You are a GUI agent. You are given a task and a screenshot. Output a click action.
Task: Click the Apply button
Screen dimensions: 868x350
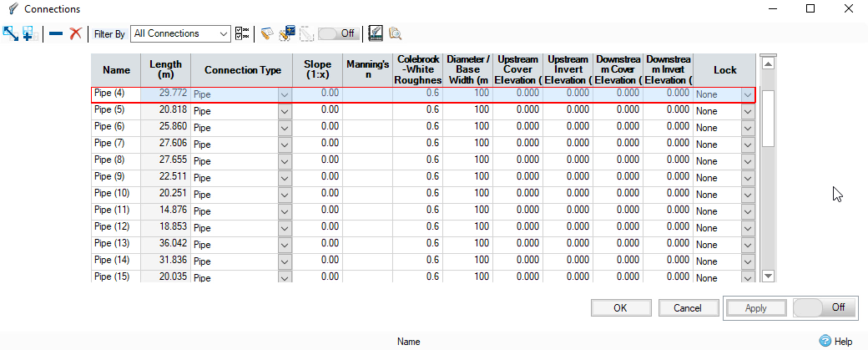pos(755,308)
